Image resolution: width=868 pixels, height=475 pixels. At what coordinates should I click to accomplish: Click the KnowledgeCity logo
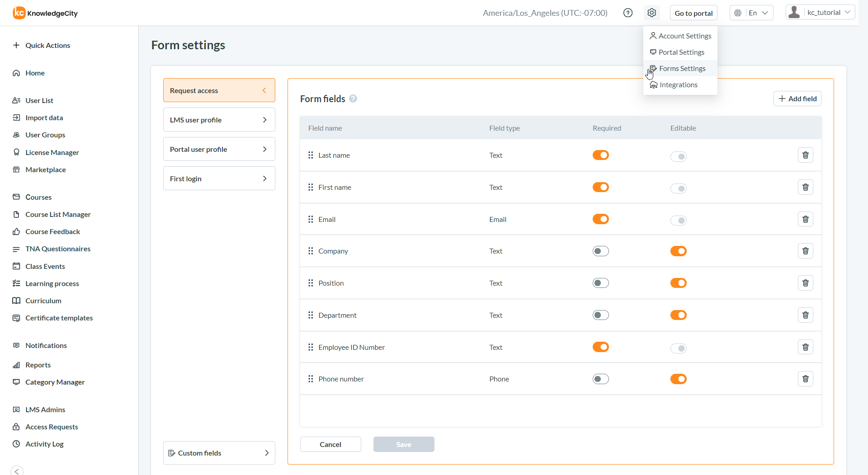pyautogui.click(x=45, y=13)
